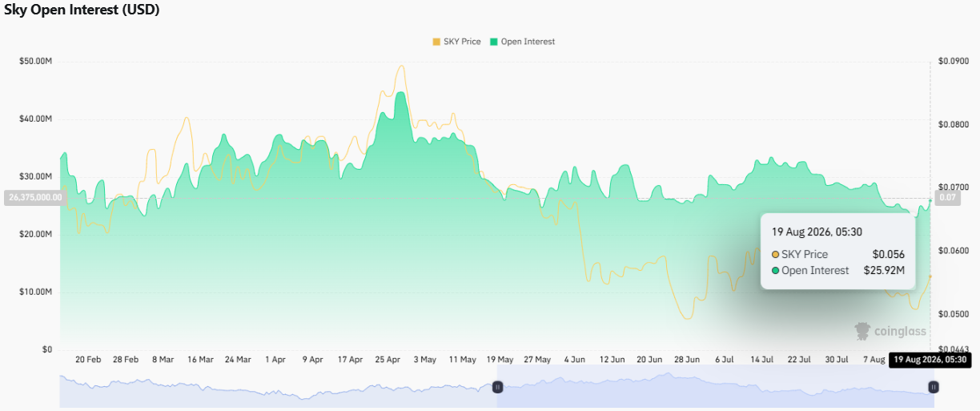Screen dimensions: 980x411
Task: Click the $0.0700 right axis label
Action: pos(954,187)
